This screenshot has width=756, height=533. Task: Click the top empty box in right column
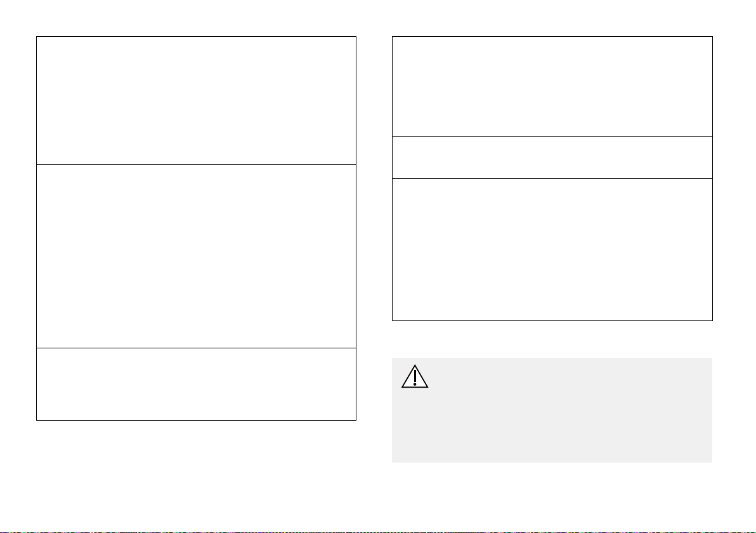point(552,86)
